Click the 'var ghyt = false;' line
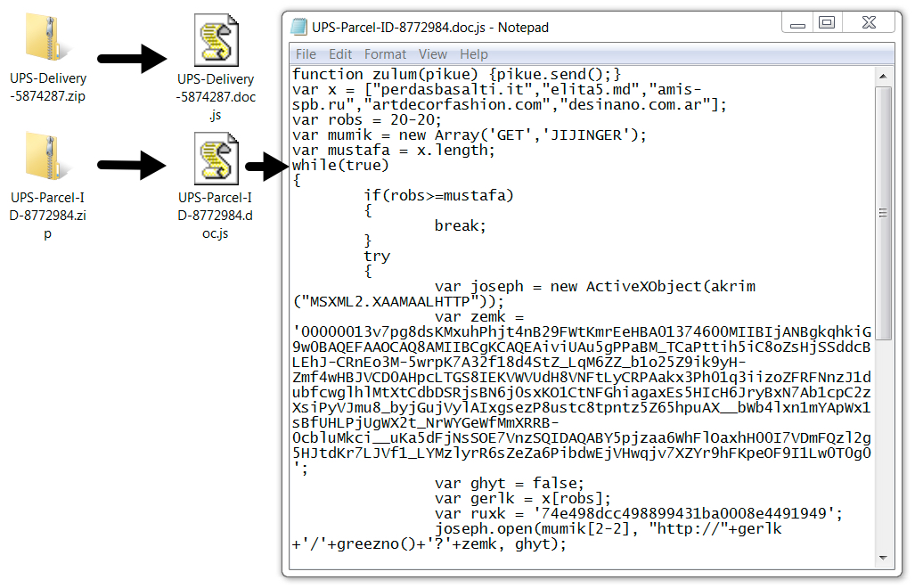The height and width of the screenshot is (588, 915). point(510,484)
